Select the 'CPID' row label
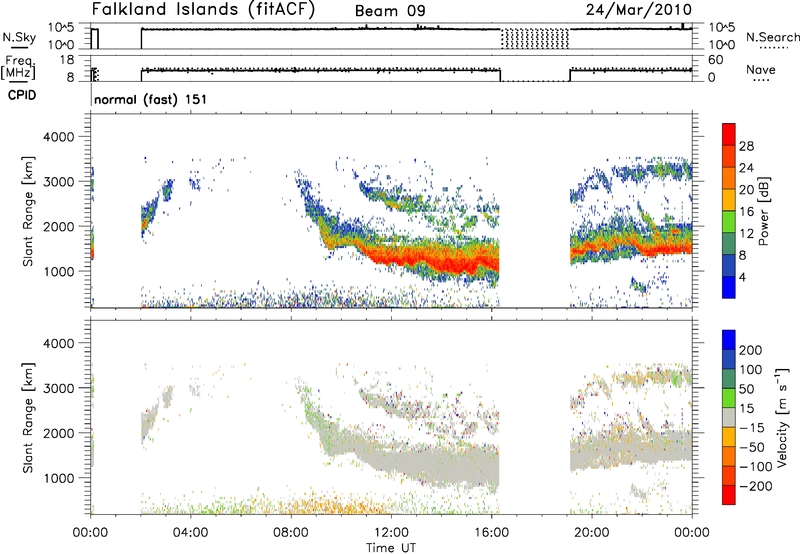The image size is (800, 554). (22, 95)
